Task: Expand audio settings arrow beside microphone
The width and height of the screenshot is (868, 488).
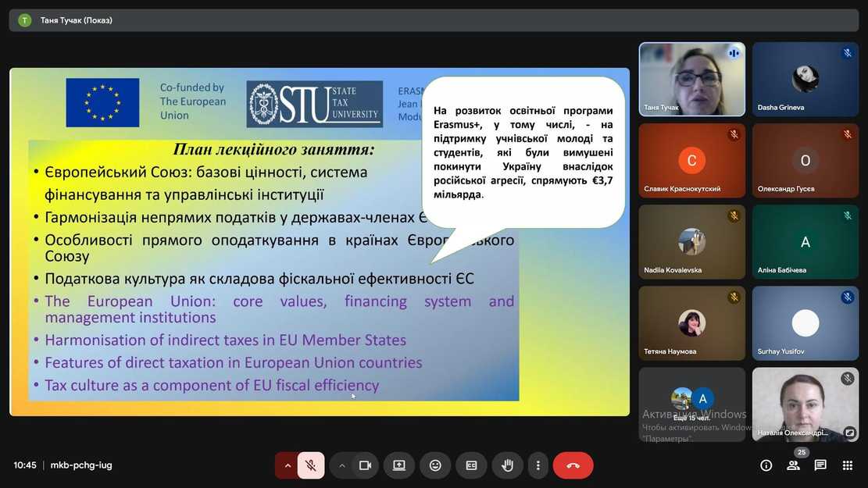Action: coord(288,465)
